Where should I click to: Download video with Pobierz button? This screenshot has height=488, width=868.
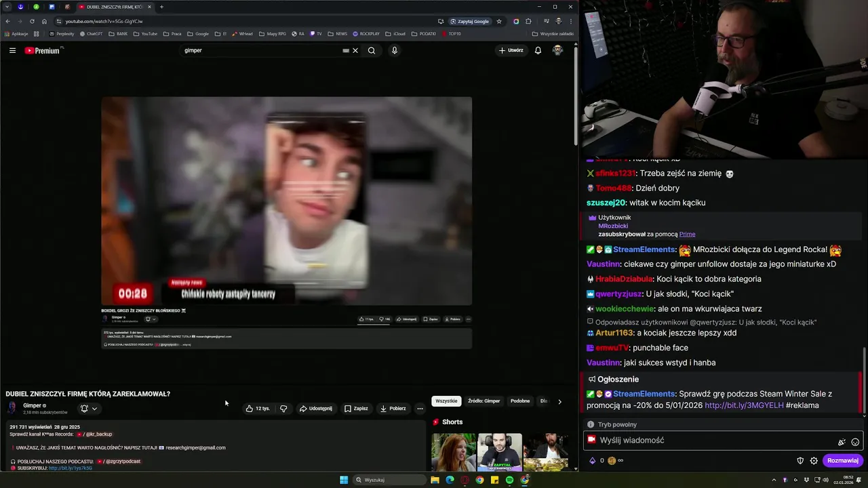coord(393,408)
